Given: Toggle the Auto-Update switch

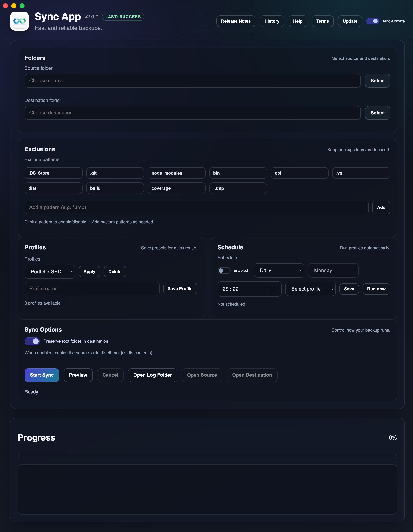Looking at the screenshot, I should pos(373,21).
